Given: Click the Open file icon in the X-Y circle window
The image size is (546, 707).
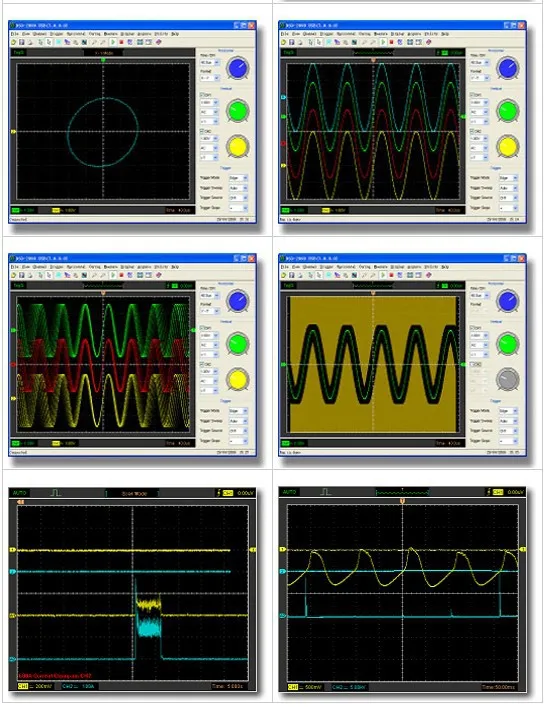Looking at the screenshot, I should tap(14, 42).
